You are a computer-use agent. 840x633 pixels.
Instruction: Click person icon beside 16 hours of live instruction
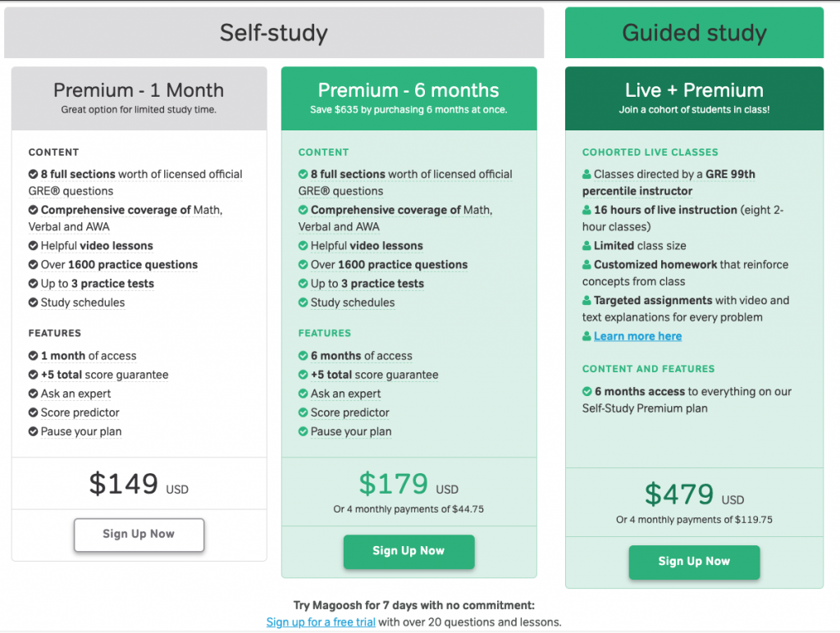point(587,210)
